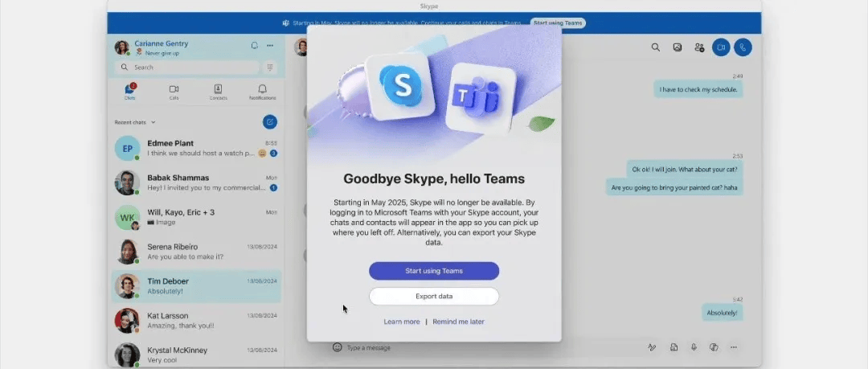Open the Kat Larsson chat
This screenshot has height=369, width=868.
point(197,320)
